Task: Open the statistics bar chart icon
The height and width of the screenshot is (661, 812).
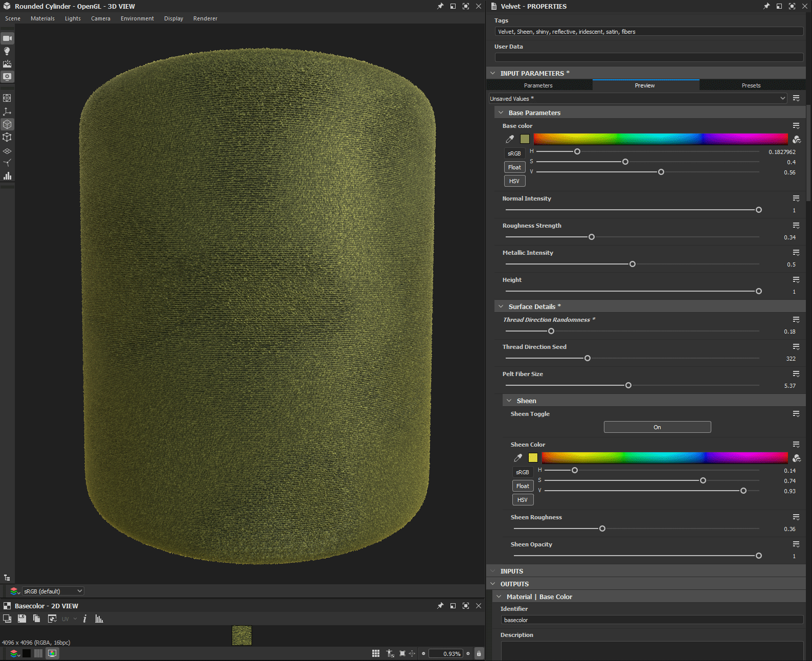Action: (7, 176)
